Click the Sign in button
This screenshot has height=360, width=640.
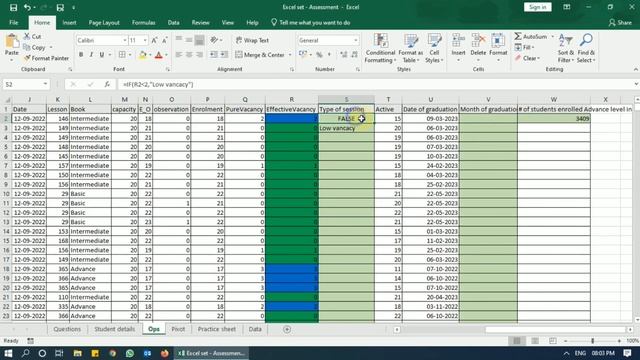click(x=538, y=7)
